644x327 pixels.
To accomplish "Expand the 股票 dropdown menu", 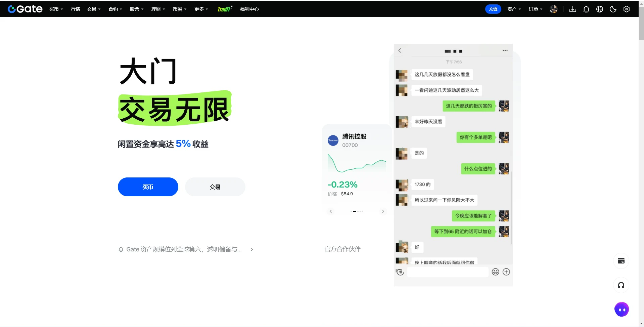I will [137, 9].
